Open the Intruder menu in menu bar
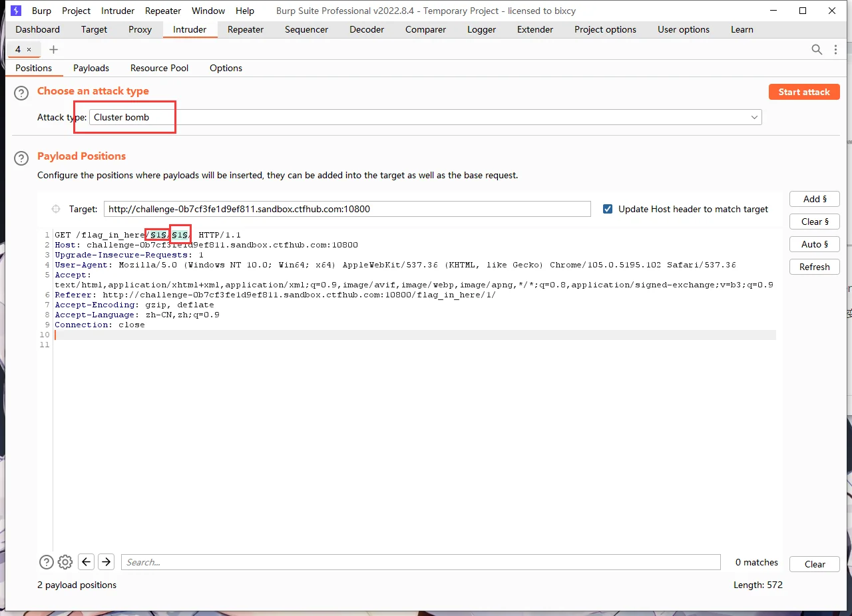This screenshot has height=616, width=852. pos(118,11)
